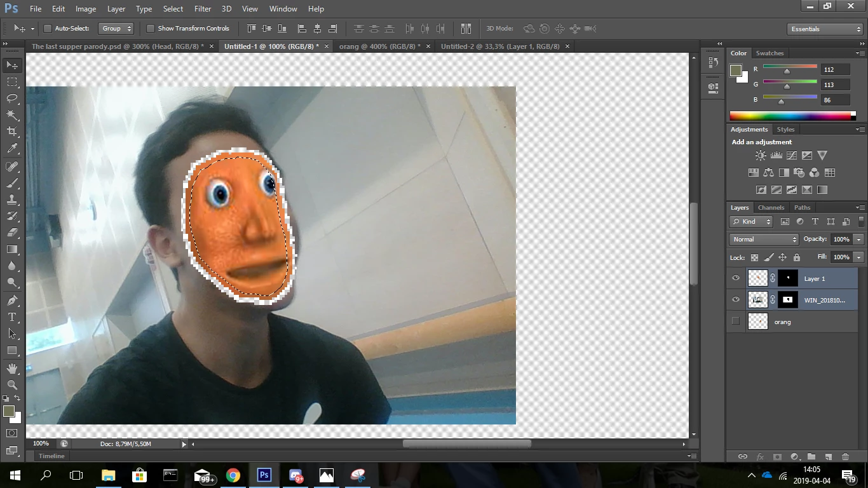Open the Select menu
868x488 pixels.
(x=173, y=9)
